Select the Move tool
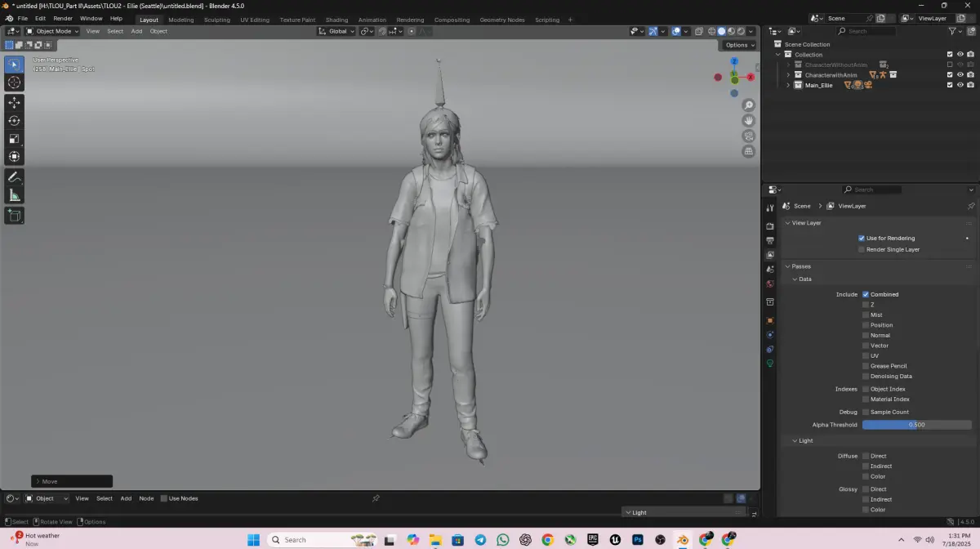Viewport: 980px width, 549px height. (x=14, y=102)
